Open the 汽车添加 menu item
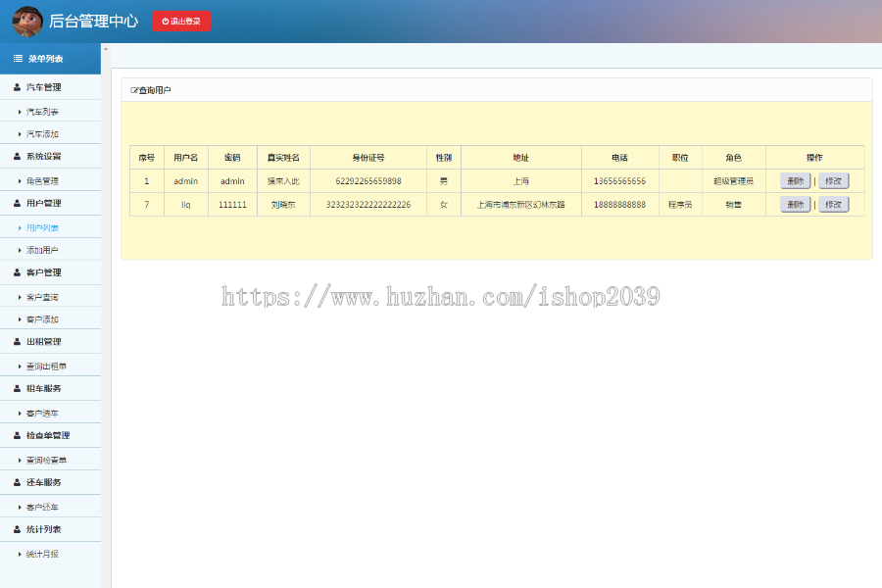This screenshot has width=882, height=588. [50, 134]
